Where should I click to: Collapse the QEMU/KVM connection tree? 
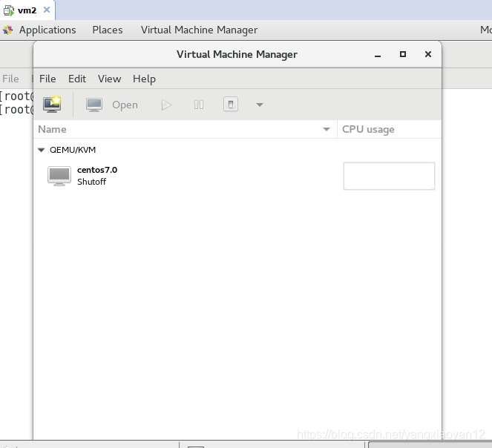[41, 150]
